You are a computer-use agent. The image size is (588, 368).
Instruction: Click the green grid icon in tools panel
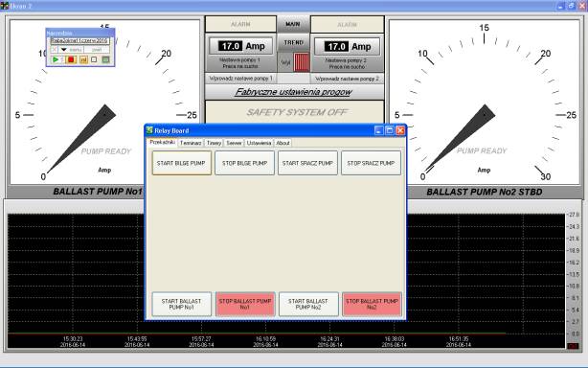click(x=105, y=59)
